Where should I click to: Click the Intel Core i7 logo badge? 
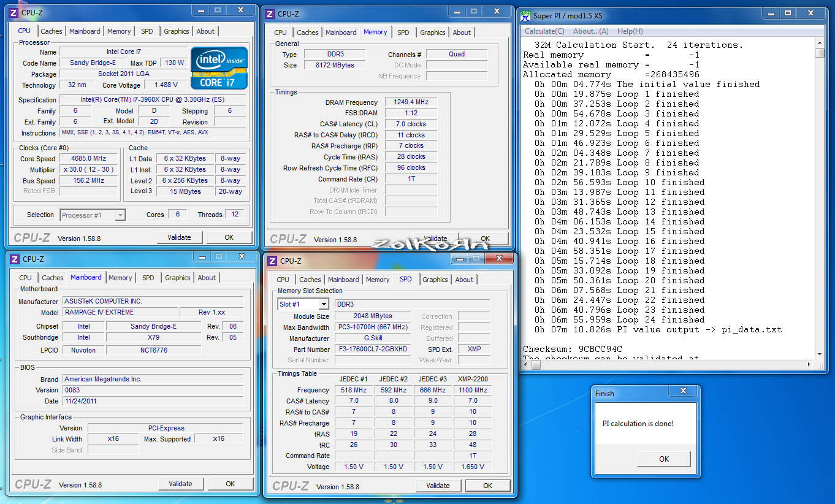coord(219,68)
